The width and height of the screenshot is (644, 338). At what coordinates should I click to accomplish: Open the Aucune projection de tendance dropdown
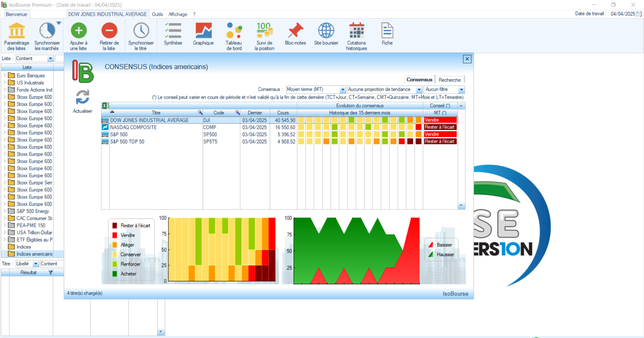(419, 90)
